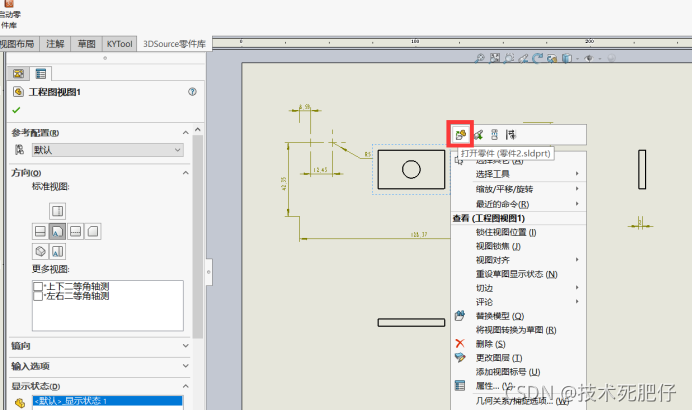
Task: Click the PropertyManager vertical scrollbar
Action: 198,236
